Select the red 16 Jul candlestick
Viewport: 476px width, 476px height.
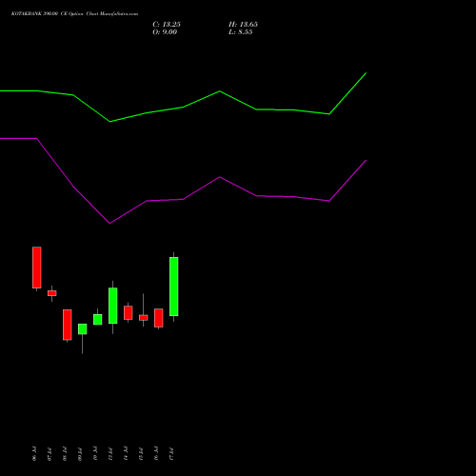pyautogui.click(x=159, y=318)
